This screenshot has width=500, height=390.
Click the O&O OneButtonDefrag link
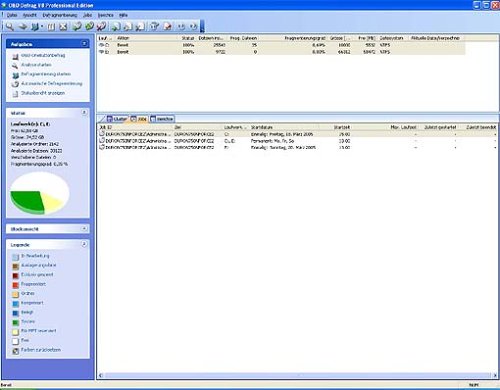tap(43, 55)
